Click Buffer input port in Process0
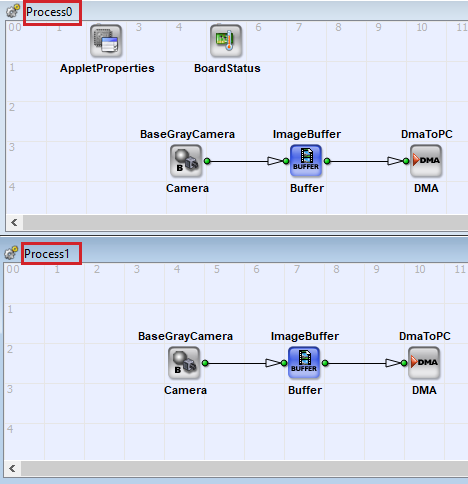Viewport: 468px width, 484px height. (x=286, y=161)
